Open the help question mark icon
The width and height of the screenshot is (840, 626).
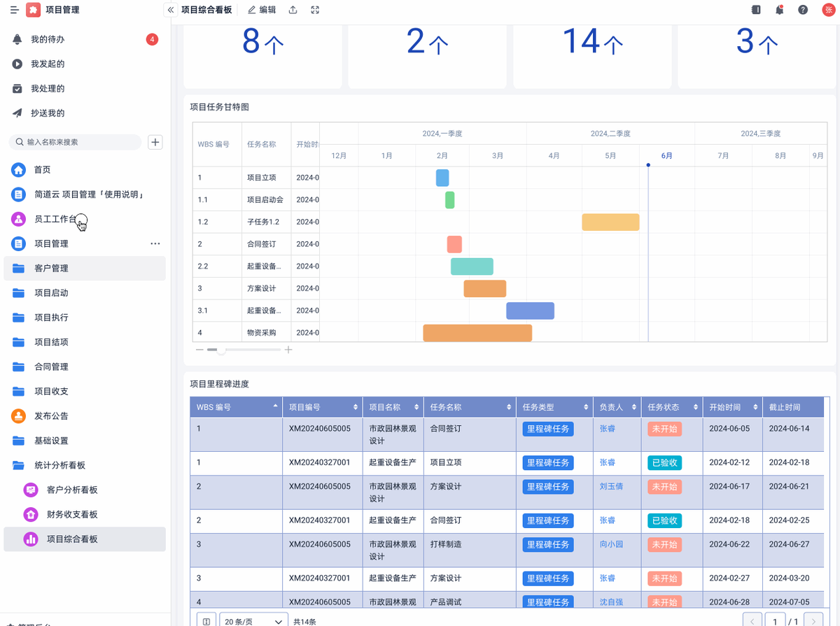(803, 10)
